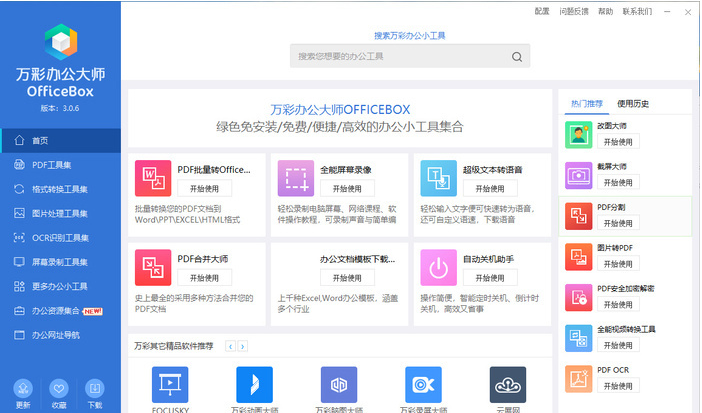
Task: Click 开始使用 under 图片转PDF
Action: (618, 264)
